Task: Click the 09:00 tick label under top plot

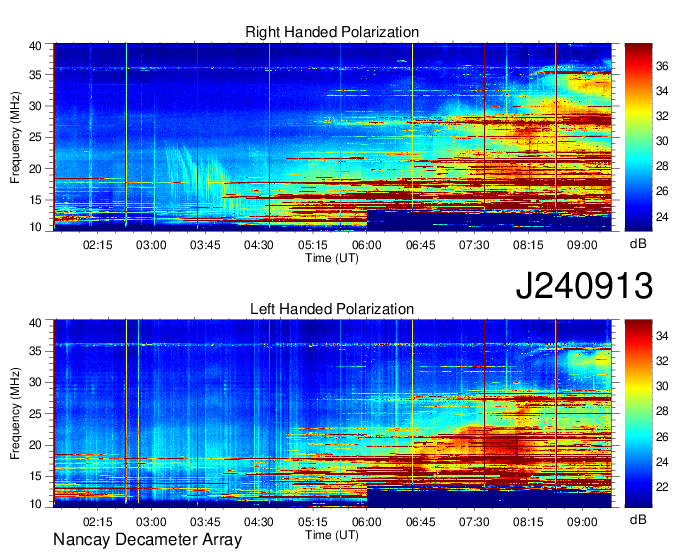Action: 582,245
